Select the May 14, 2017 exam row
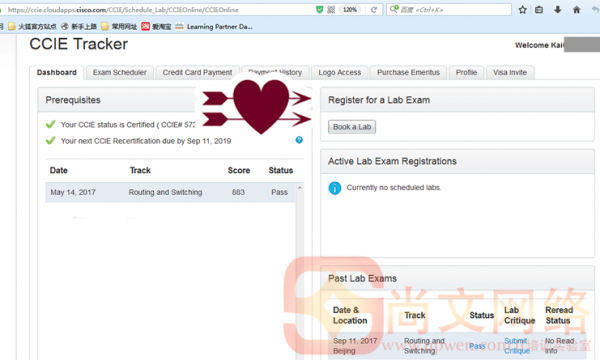This screenshot has width=600, height=360. tap(171, 192)
